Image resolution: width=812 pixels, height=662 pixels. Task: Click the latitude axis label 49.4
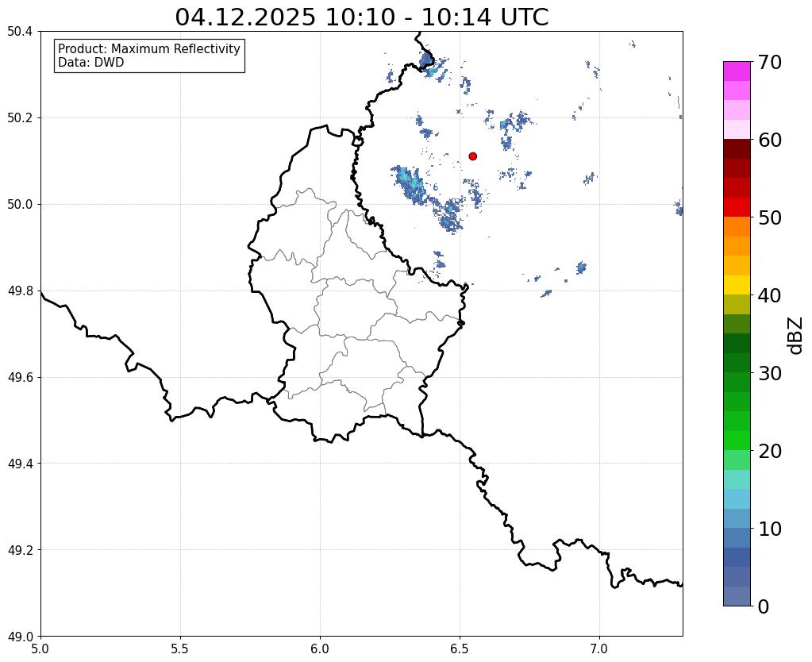(20, 464)
